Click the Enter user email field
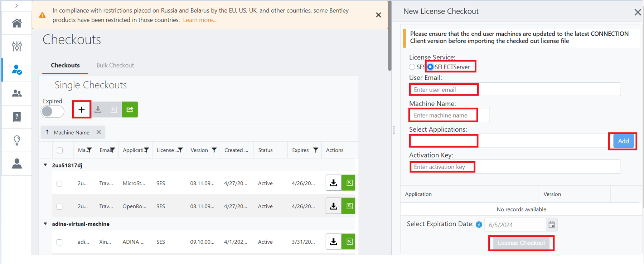644x264 pixels. point(515,89)
